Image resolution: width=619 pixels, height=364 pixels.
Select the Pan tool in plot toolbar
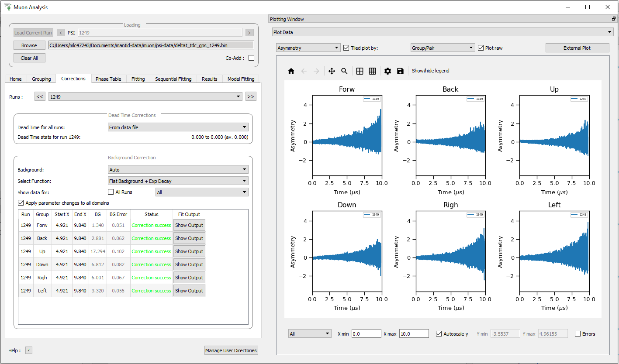click(x=332, y=71)
